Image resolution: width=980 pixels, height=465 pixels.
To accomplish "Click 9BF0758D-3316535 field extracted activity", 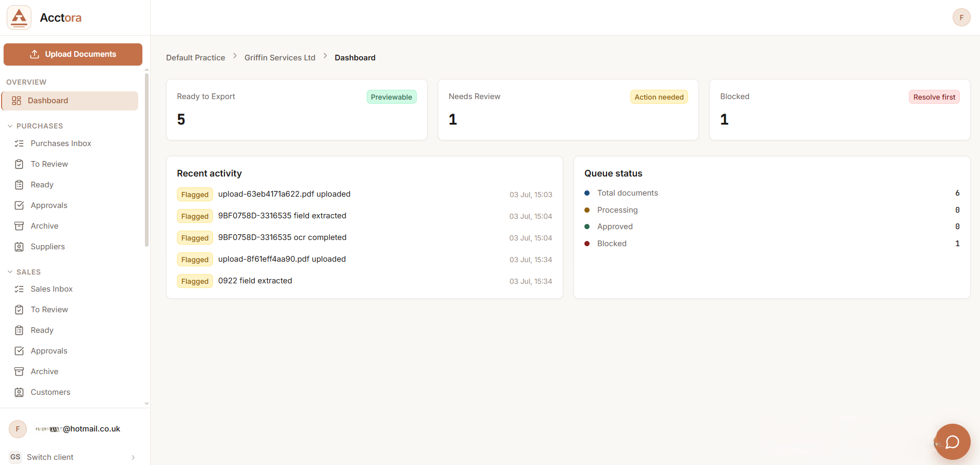I will point(282,216).
